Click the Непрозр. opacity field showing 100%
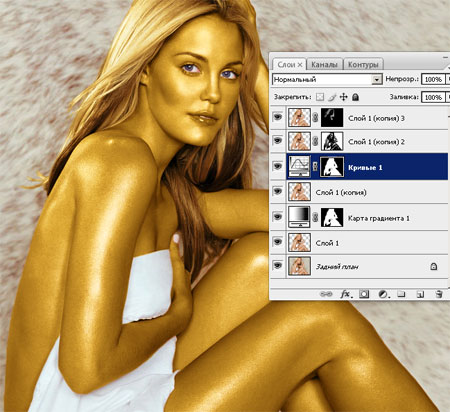This screenshot has height=412, width=450. point(433,79)
